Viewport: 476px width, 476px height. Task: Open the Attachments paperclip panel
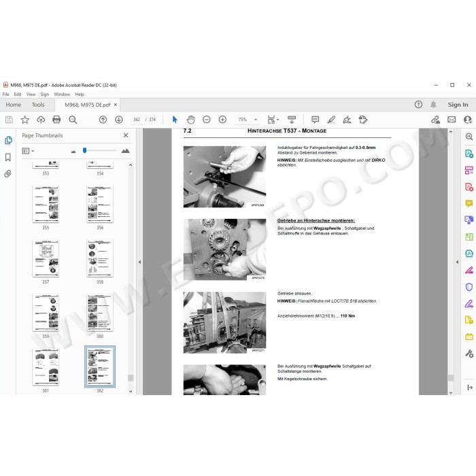[x=8, y=173]
